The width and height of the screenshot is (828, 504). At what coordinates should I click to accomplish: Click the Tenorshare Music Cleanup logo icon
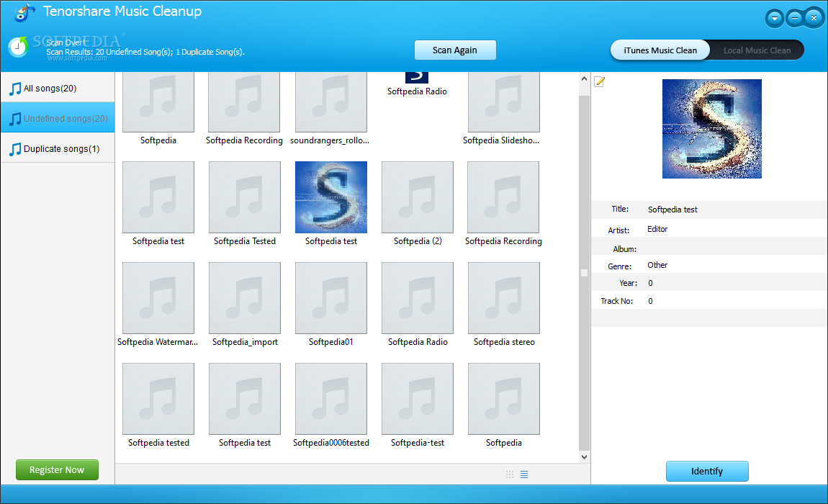point(24,13)
